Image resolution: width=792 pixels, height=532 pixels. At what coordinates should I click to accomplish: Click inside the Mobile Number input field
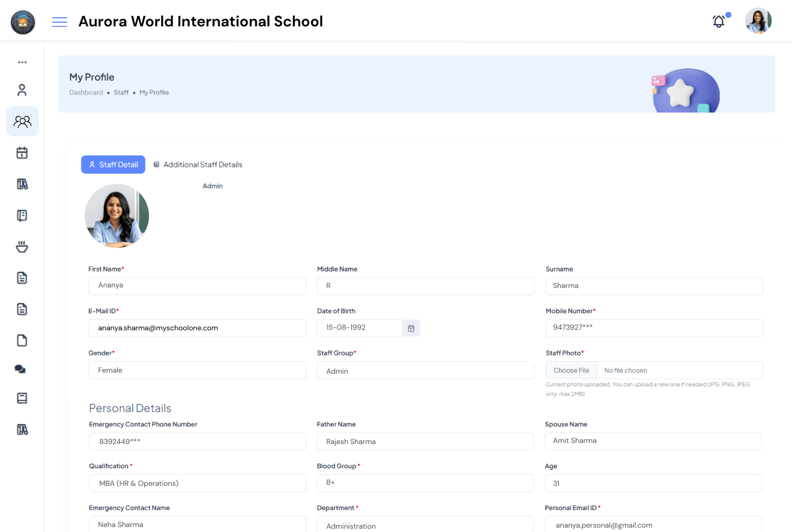[654, 328]
